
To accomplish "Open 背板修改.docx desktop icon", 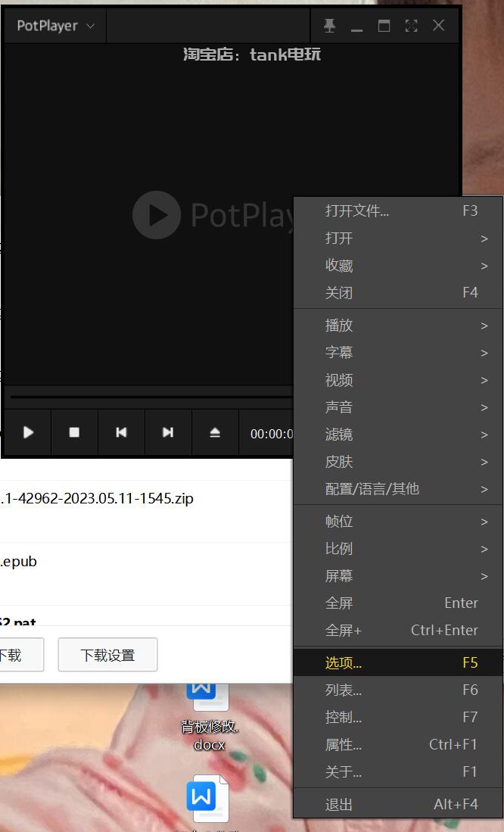I will point(210,718).
